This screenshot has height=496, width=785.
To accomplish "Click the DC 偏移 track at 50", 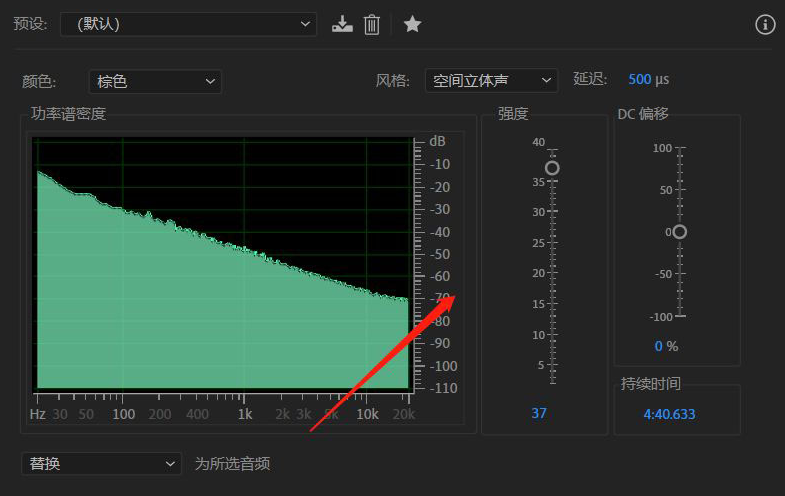I will point(680,190).
